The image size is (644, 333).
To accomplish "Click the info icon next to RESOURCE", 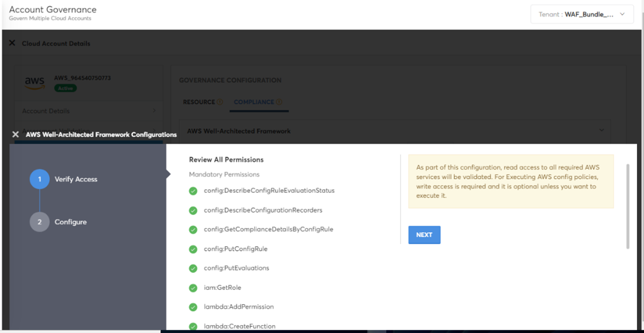I will [220, 102].
